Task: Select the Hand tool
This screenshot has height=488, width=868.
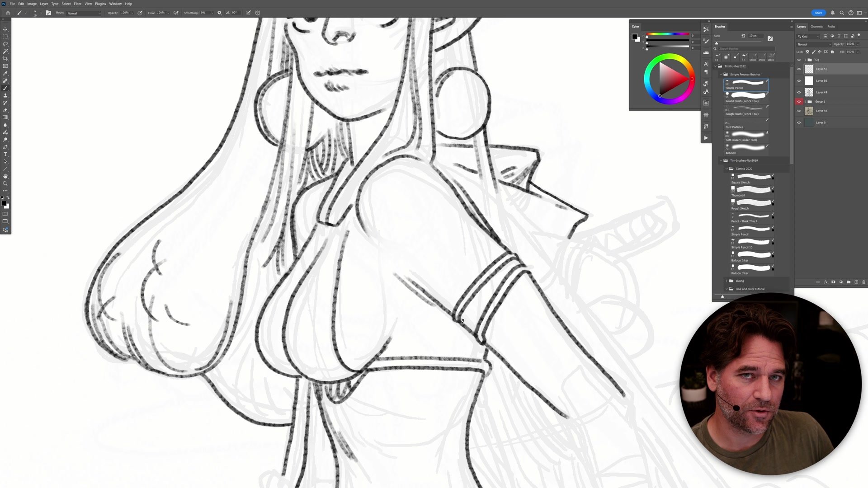Action: coord(5,176)
